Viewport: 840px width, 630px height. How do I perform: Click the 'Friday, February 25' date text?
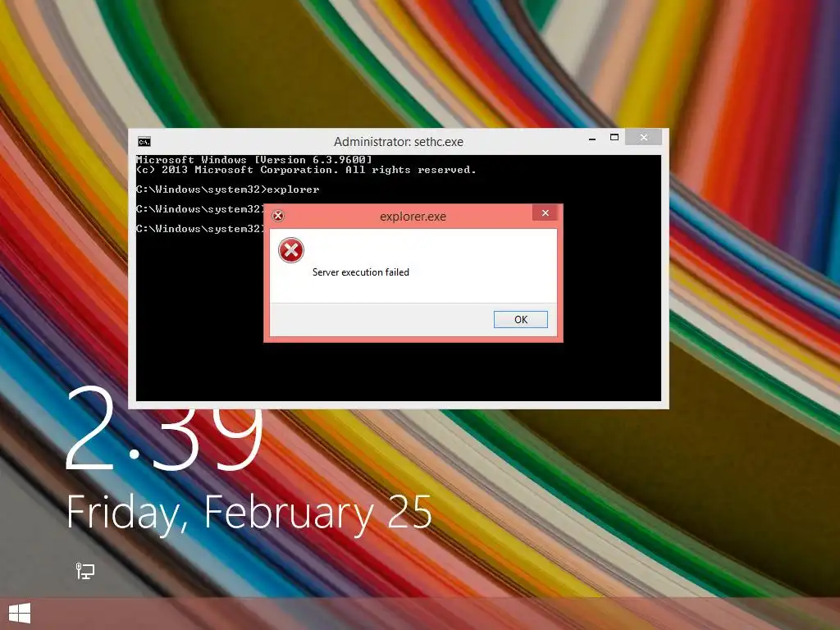(x=249, y=514)
